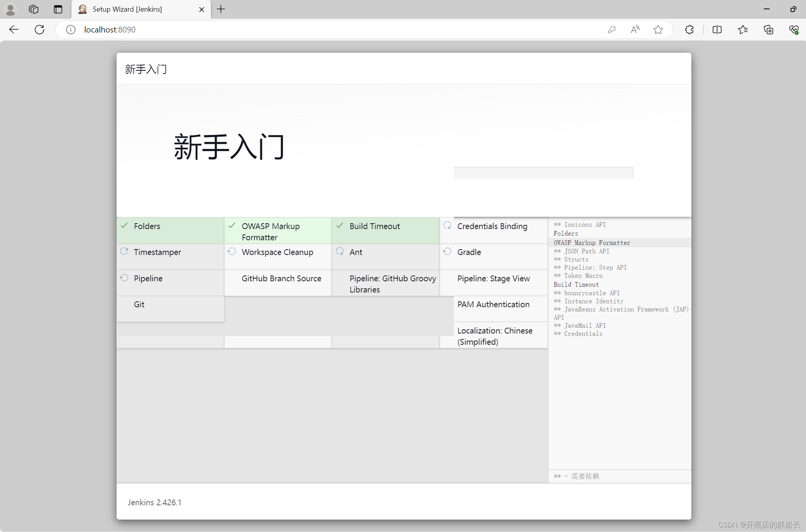The width and height of the screenshot is (806, 532).
Task: Click the dependency legend 需要依赖
Action: pos(577,476)
